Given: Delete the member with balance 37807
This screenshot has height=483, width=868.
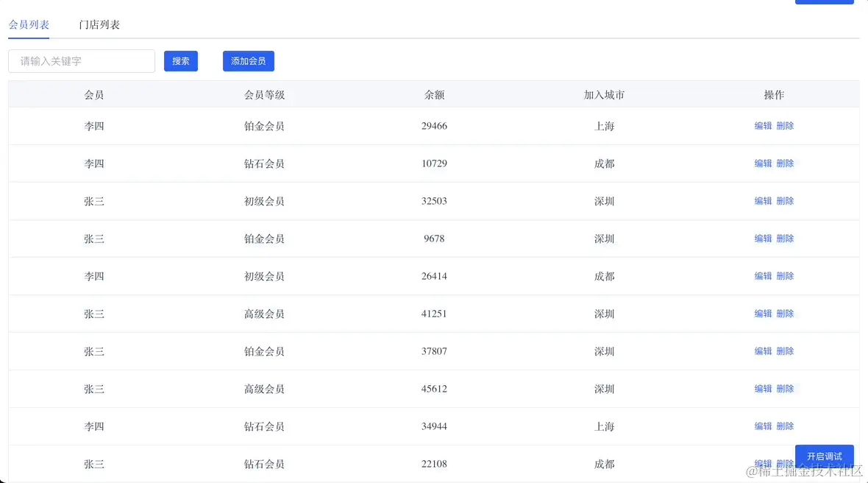Looking at the screenshot, I should tap(785, 351).
